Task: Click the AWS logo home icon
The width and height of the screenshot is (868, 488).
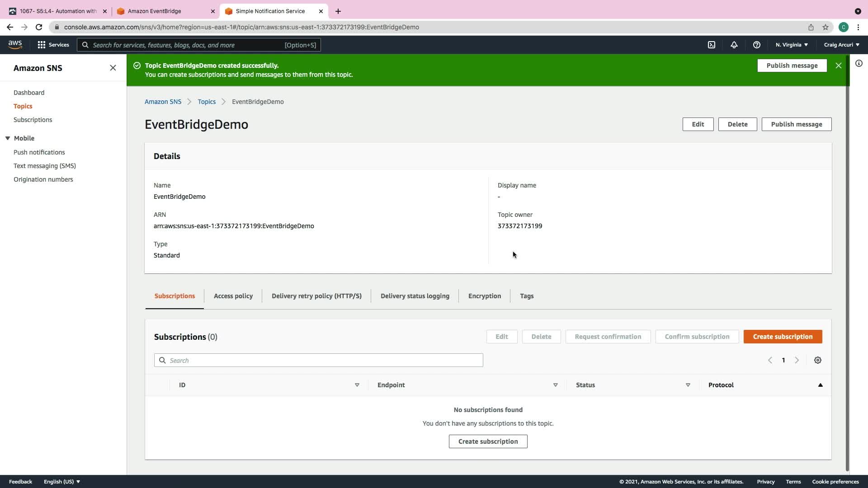Action: click(x=15, y=44)
